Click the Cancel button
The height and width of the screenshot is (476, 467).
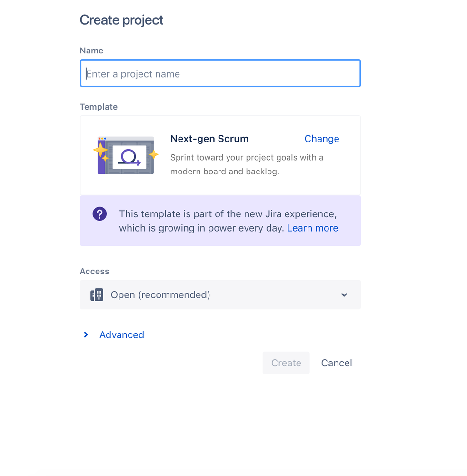(x=336, y=363)
